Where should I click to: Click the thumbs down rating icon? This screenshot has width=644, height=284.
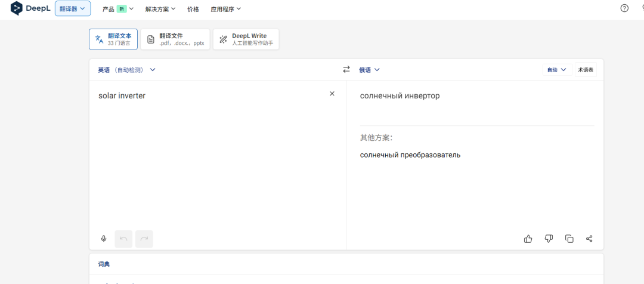click(549, 239)
